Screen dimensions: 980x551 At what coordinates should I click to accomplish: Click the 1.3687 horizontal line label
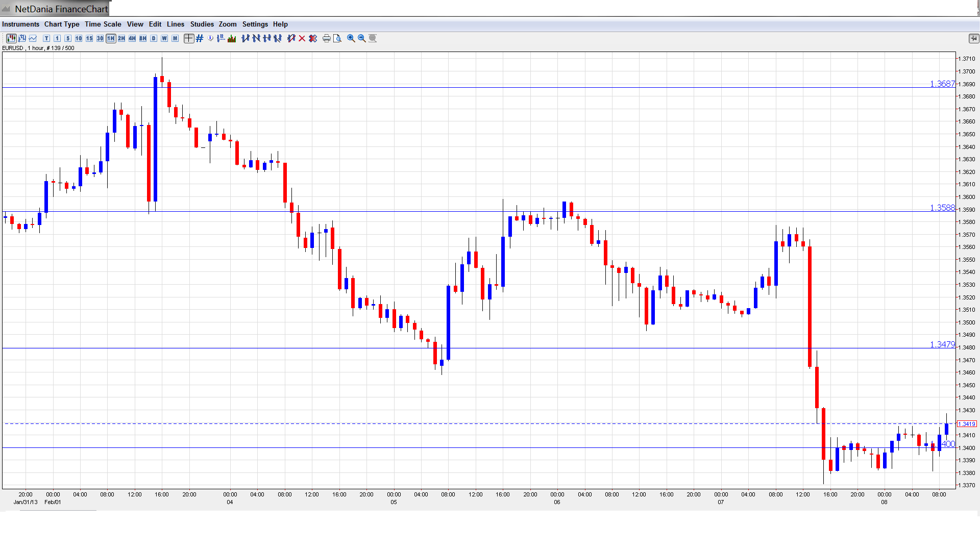(x=942, y=84)
